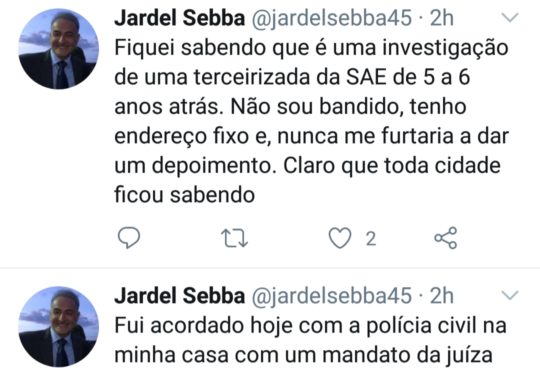Open tweet text starting 'Fui acordado hoje'
The image size is (540, 370).
(x=310, y=340)
